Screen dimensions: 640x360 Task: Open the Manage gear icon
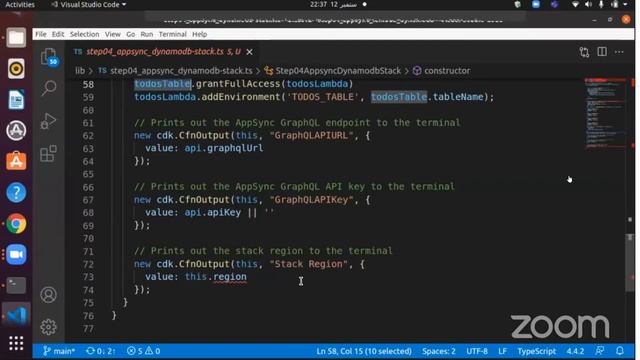49,327
